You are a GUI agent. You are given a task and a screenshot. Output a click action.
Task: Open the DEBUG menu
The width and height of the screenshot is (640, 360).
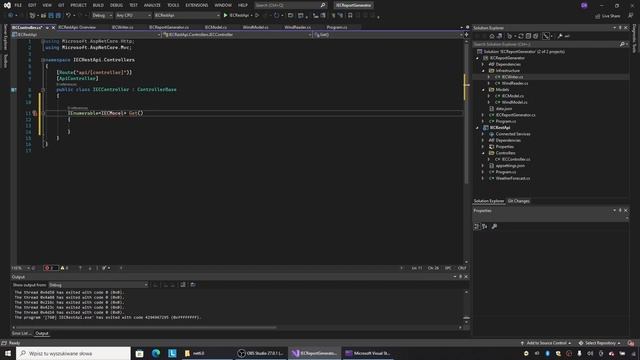pyautogui.click(x=116, y=5)
